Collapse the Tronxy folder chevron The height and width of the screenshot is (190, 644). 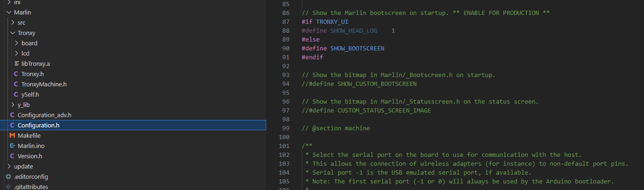click(x=13, y=33)
